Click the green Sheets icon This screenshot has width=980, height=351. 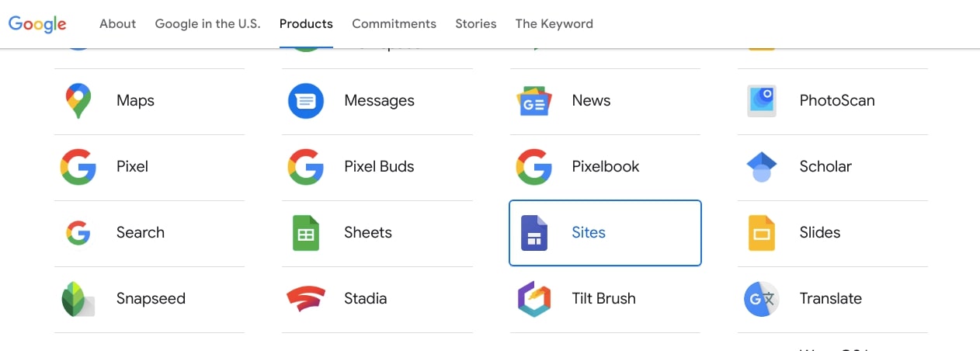tap(305, 233)
